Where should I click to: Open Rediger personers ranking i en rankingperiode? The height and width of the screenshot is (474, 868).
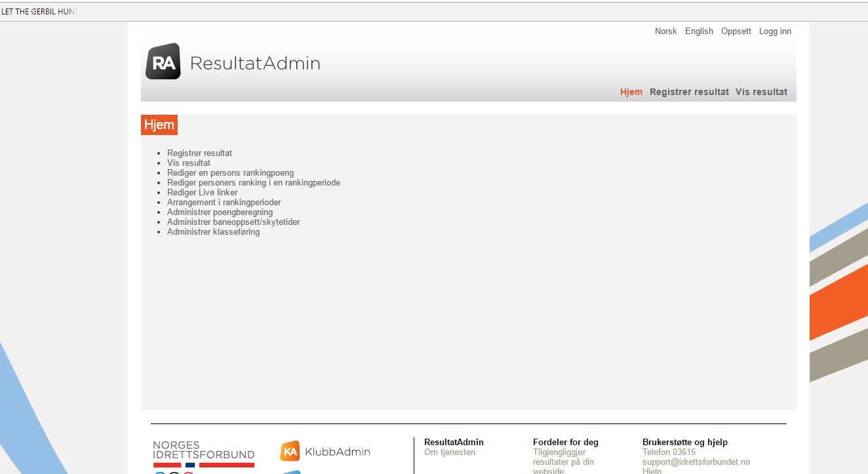tap(254, 182)
